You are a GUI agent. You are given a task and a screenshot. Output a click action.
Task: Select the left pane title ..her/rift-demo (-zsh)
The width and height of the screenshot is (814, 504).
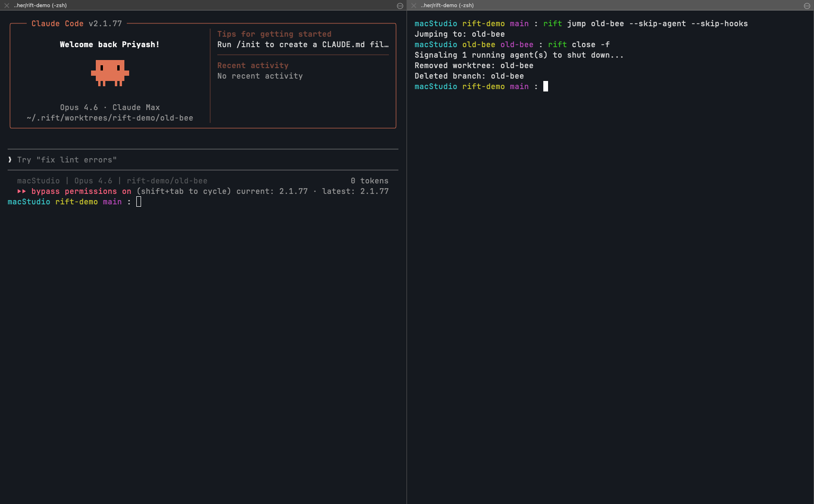[40, 5]
